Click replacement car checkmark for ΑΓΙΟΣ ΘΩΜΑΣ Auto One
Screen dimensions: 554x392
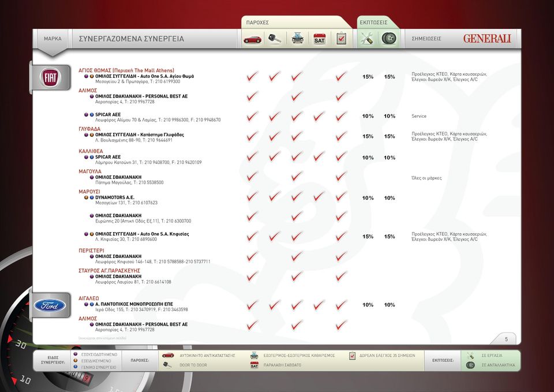pos(252,76)
